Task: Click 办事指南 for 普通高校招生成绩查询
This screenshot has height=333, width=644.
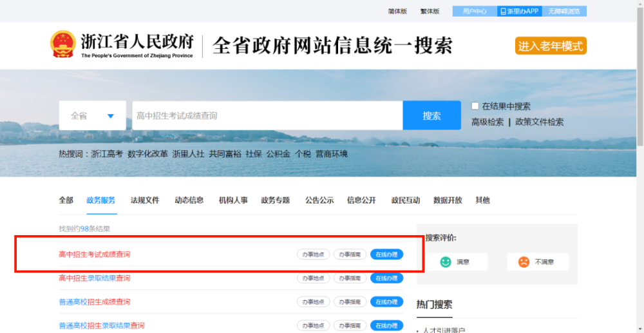Action: coord(350,302)
